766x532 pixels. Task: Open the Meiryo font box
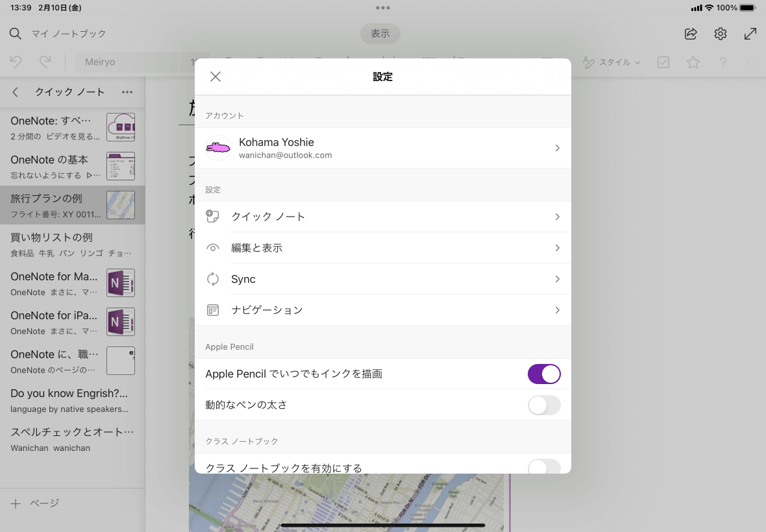pyautogui.click(x=127, y=62)
